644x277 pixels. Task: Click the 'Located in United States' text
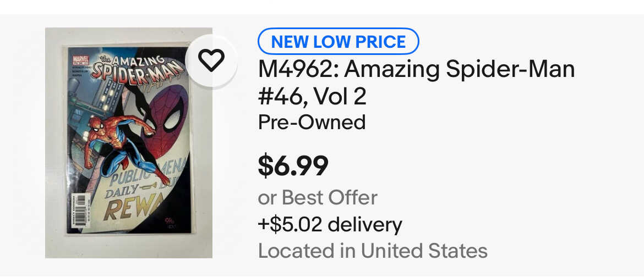(x=373, y=251)
